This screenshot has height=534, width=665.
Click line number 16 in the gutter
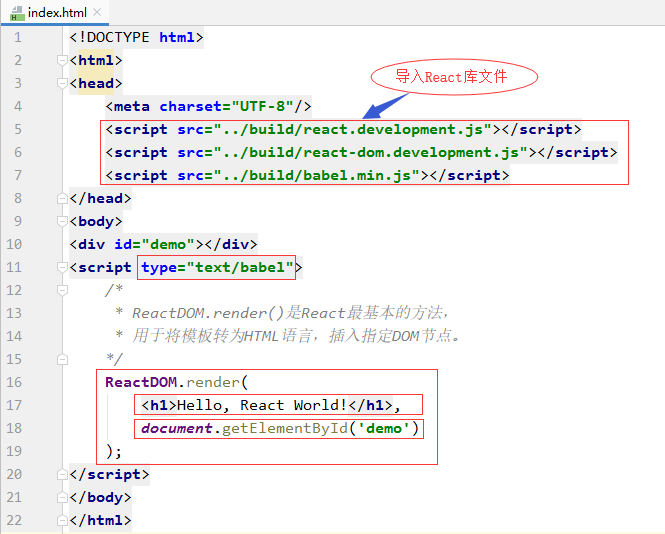tap(14, 382)
